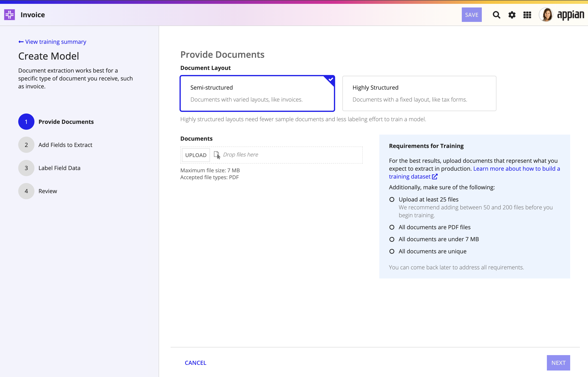Image resolution: width=588 pixels, height=377 pixels.
Task: Click the external link icon after training dataset
Action: coord(435,177)
